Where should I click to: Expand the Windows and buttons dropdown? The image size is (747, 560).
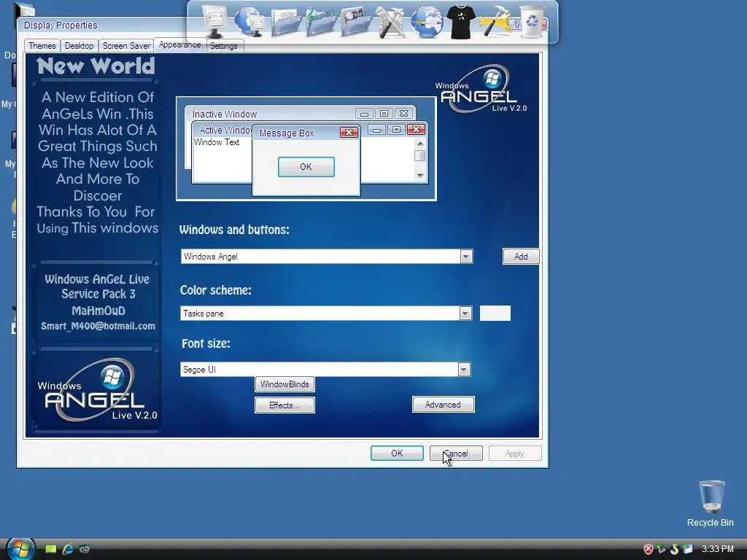pos(466,257)
